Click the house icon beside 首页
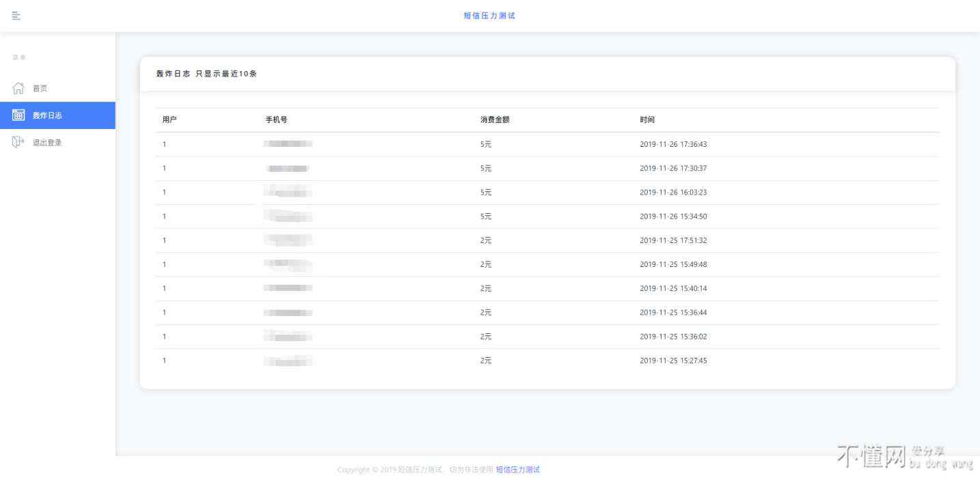 coord(18,88)
